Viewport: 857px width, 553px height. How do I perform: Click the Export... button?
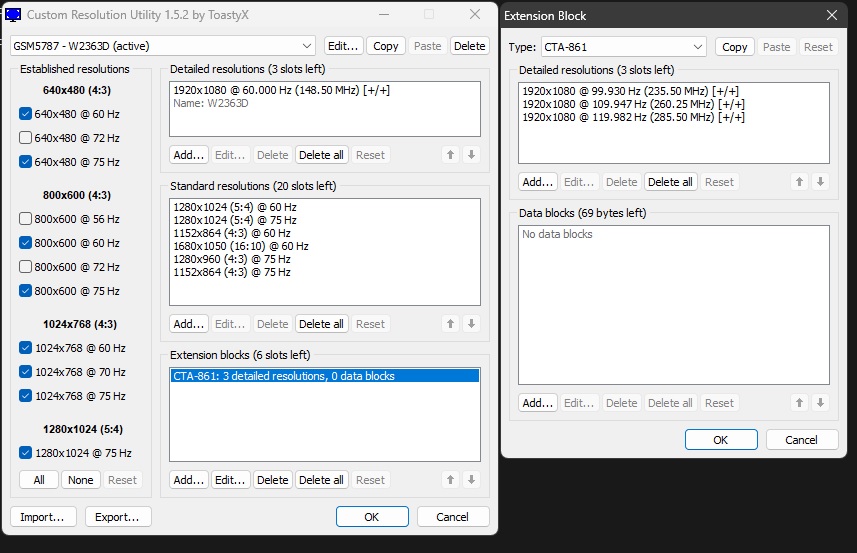point(118,517)
